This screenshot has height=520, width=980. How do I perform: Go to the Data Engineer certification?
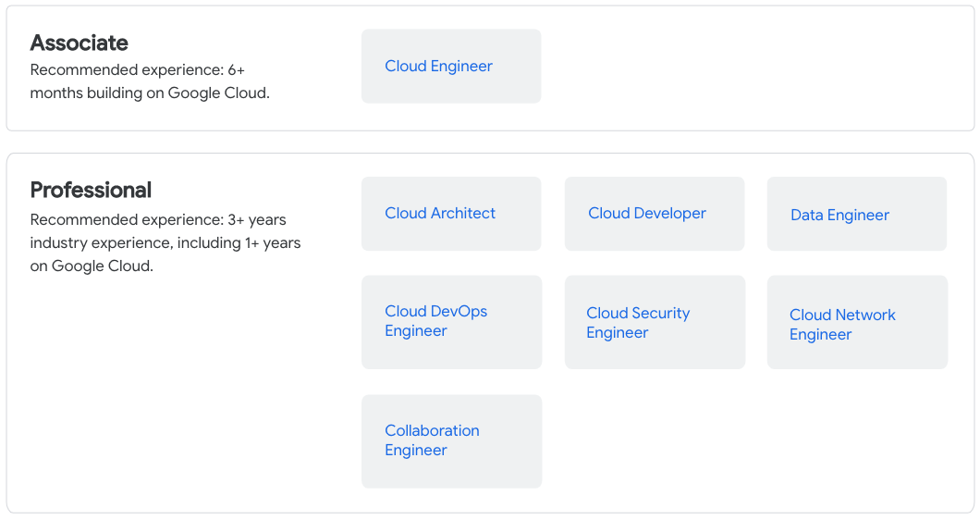pos(839,216)
